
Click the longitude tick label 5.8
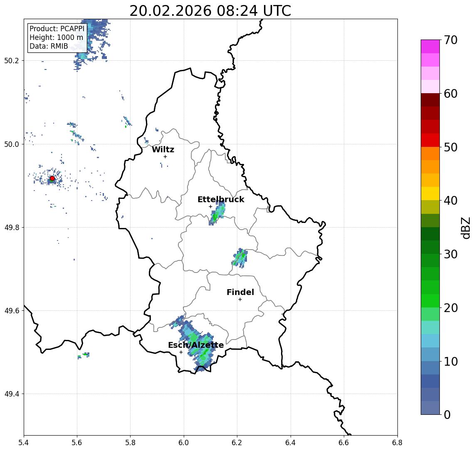[x=131, y=443]
